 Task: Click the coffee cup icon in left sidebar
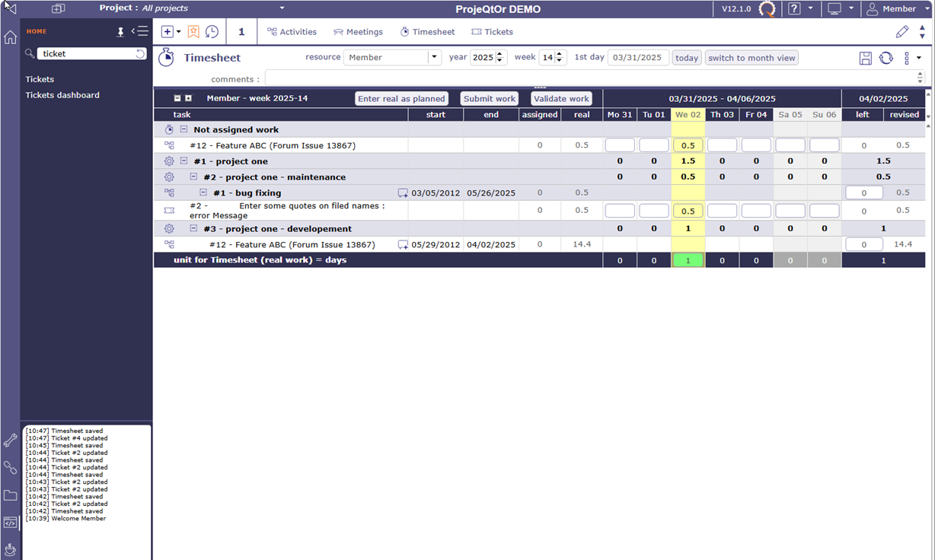click(x=10, y=549)
